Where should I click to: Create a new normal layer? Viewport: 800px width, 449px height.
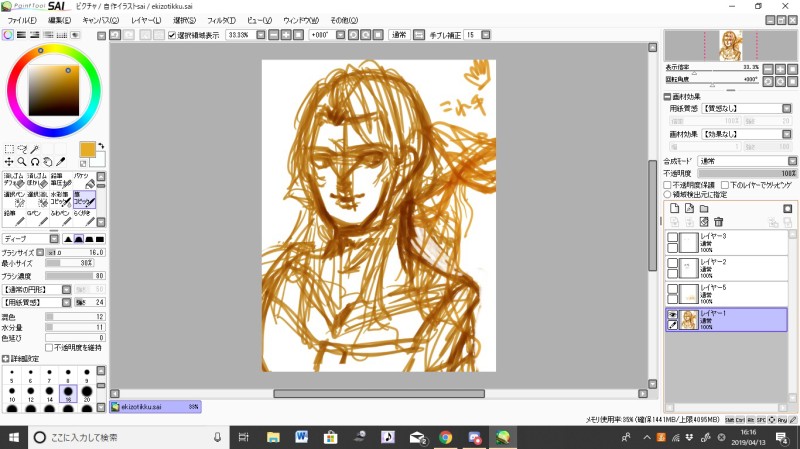(x=674, y=208)
